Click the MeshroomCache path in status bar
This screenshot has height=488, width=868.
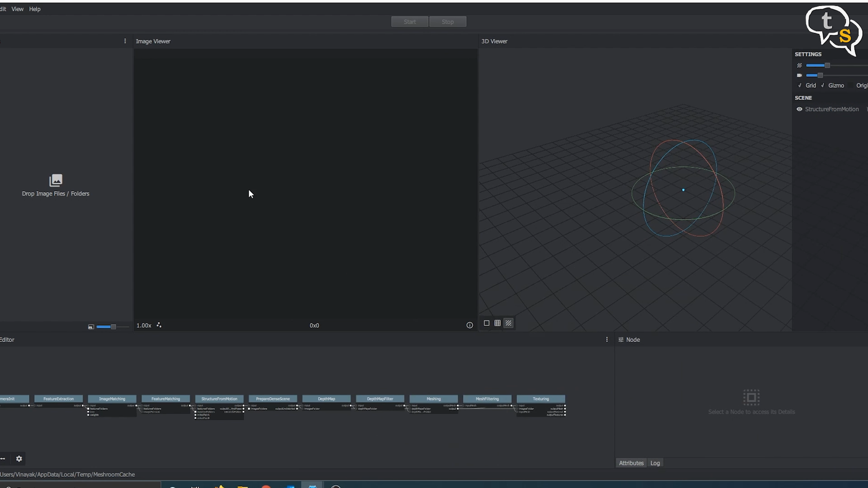pyautogui.click(x=67, y=474)
